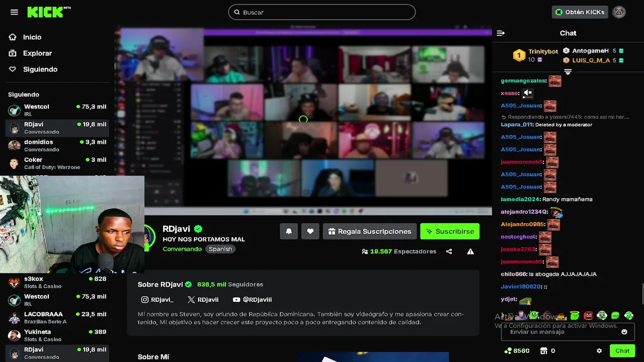Image resolution: width=644 pixels, height=362 pixels.
Task: Send message with green Chat button
Action: tap(622, 351)
